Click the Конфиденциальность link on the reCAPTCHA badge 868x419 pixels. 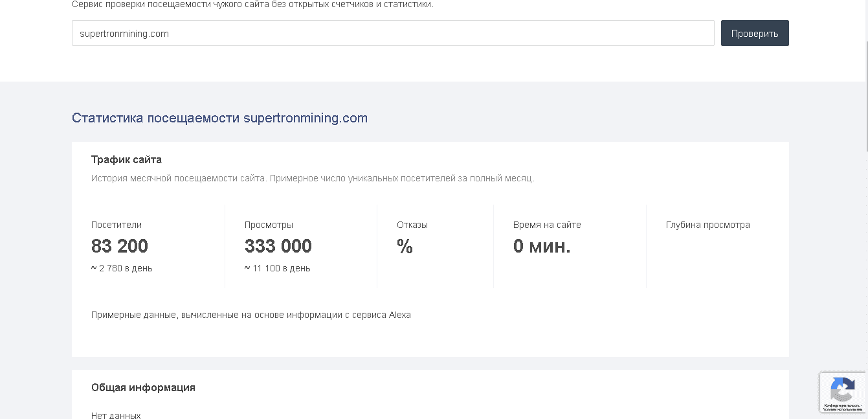click(x=841, y=407)
